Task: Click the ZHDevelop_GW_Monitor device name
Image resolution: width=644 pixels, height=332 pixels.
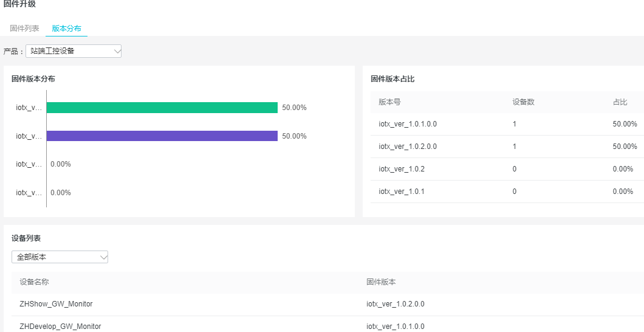Action: [x=60, y=327]
